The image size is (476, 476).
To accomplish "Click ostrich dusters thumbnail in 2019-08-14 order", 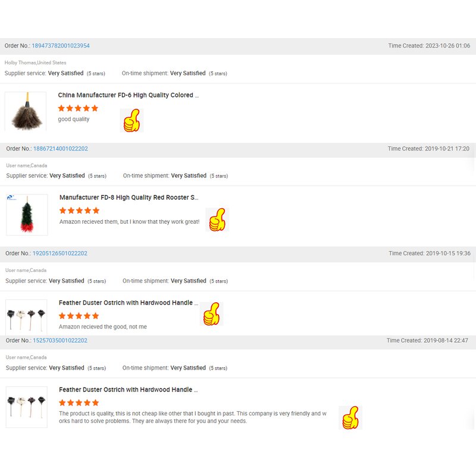I will tap(26, 407).
